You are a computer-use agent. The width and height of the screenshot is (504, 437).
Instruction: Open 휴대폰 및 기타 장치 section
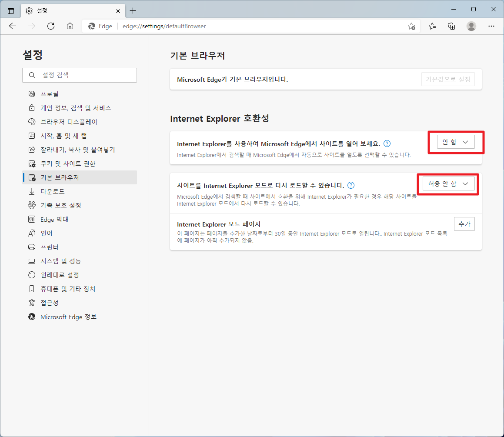pyautogui.click(x=80, y=289)
